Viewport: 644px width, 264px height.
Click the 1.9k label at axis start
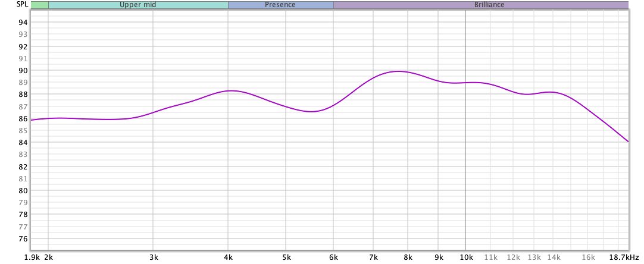click(33, 257)
